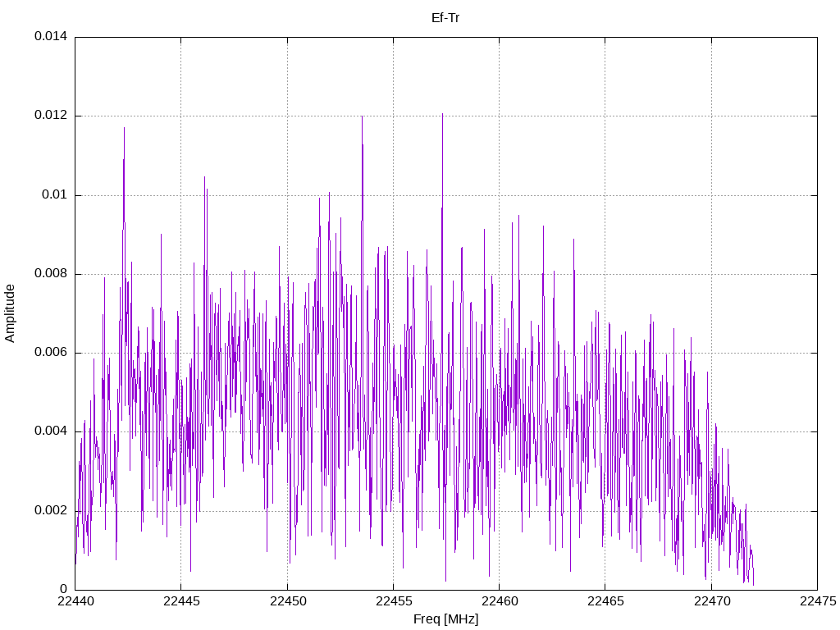Viewport: 840px width, 630px height.
Task: Click the y-axis tick label 0.012
Action: (51, 115)
